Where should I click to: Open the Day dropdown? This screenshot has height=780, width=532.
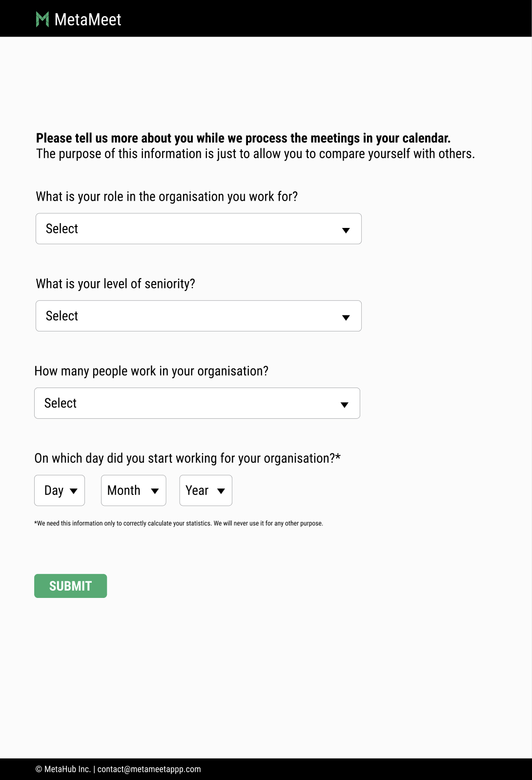60,491
